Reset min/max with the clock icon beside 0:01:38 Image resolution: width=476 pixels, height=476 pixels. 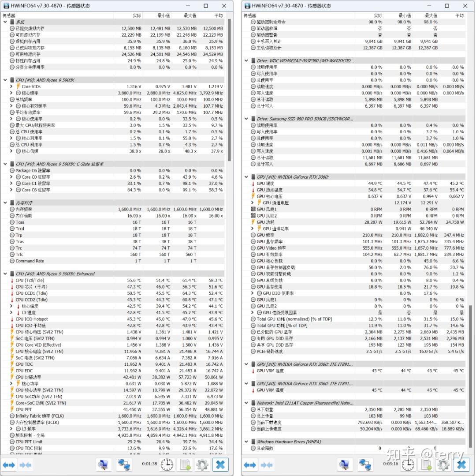(x=167, y=465)
